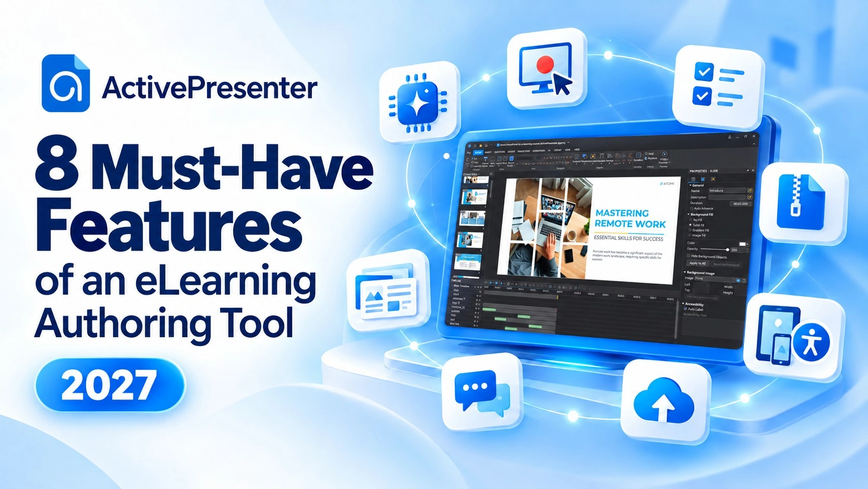This screenshot has height=489, width=868.
Task: Collapse the Background Fill section
Action: click(688, 214)
